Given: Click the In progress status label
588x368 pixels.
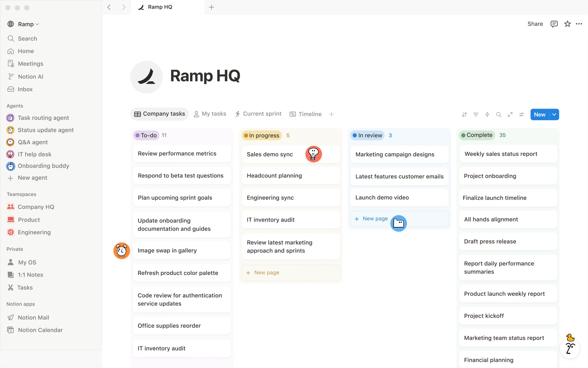Looking at the screenshot, I should [x=262, y=136].
